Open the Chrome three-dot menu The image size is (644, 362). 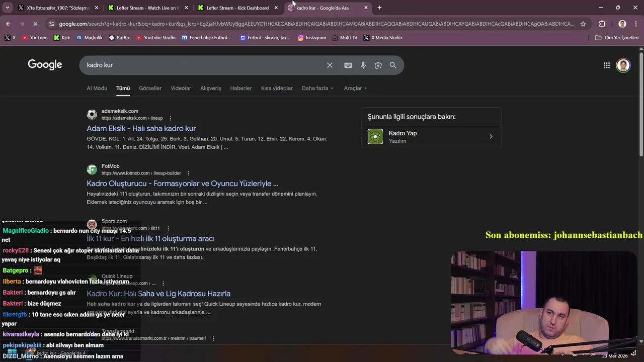636,24
